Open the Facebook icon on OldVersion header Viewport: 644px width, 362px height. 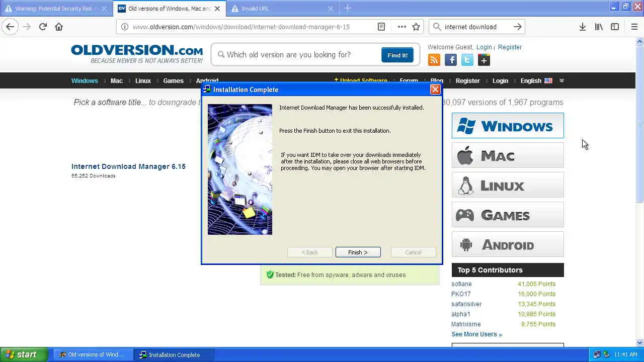coord(451,60)
